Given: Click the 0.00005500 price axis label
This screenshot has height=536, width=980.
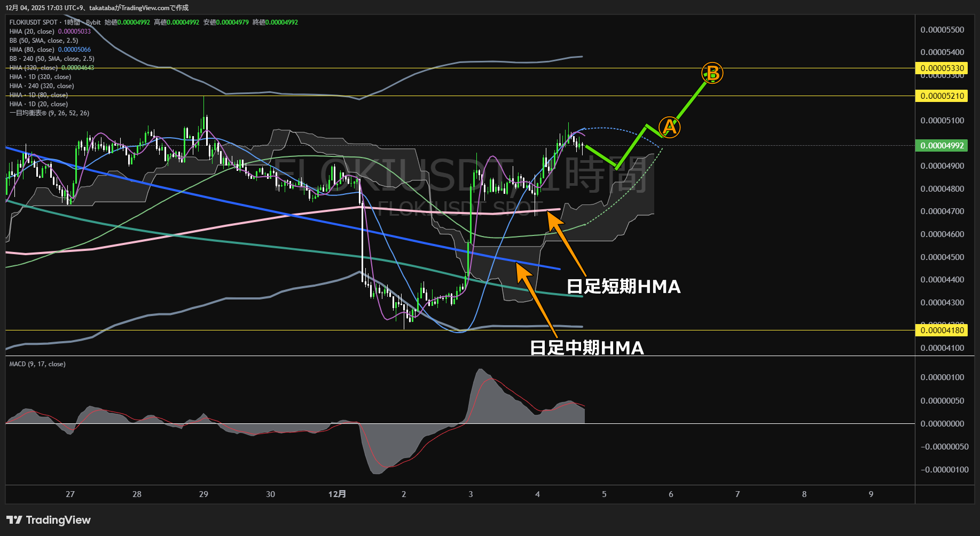Looking at the screenshot, I should tap(942, 30).
